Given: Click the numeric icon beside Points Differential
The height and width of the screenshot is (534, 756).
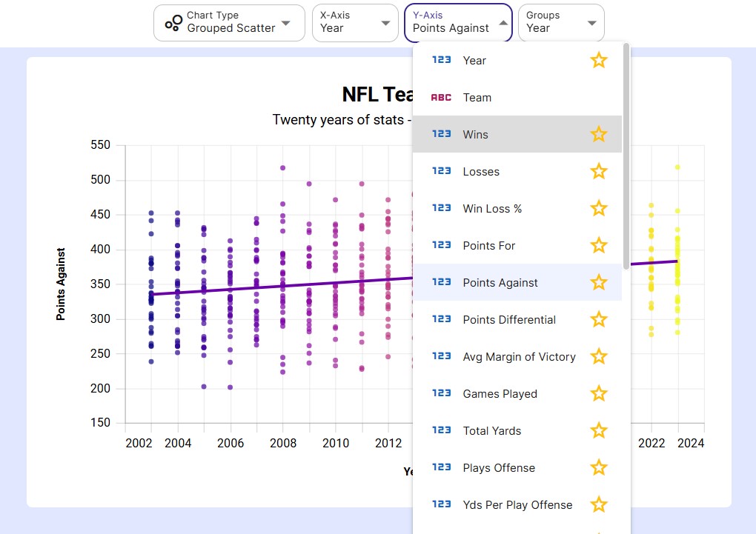Looking at the screenshot, I should pos(441,319).
